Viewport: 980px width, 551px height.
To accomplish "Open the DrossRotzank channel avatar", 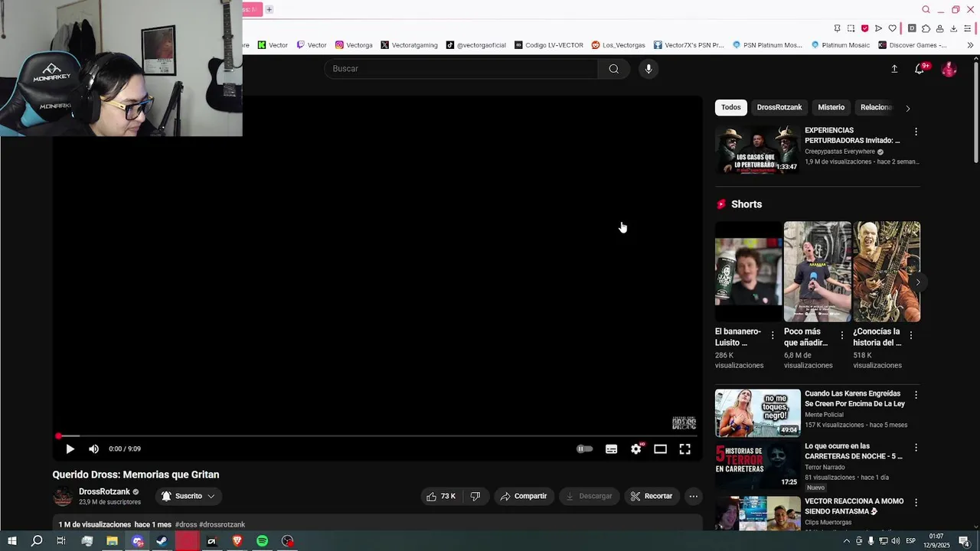I will click(x=63, y=497).
